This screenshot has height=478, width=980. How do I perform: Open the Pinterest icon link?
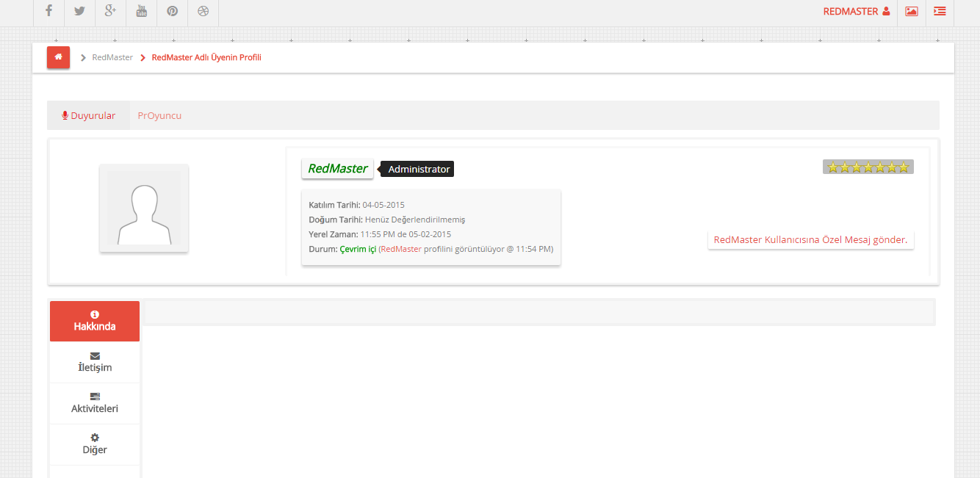coord(172,11)
